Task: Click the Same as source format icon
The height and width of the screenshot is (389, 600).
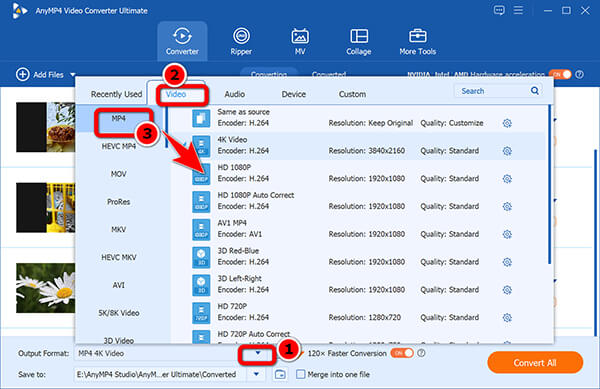Action: coord(201,118)
